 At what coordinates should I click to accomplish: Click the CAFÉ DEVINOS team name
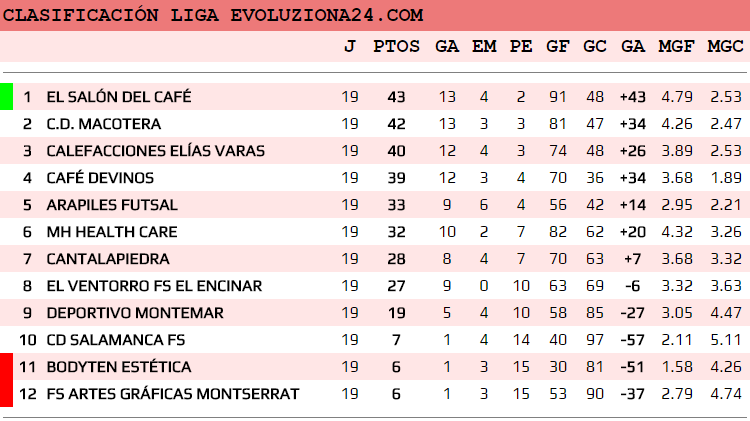click(100, 178)
